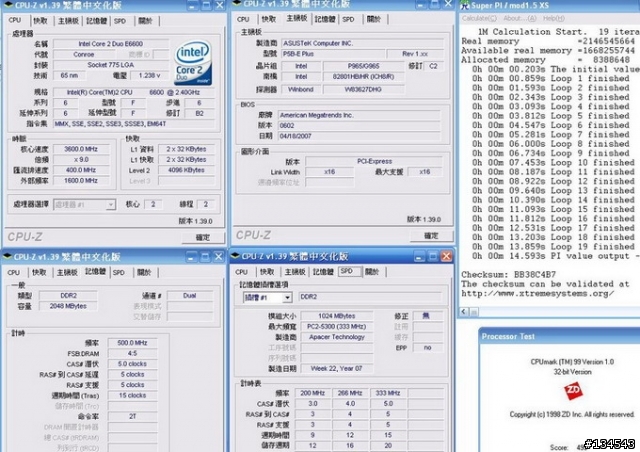This screenshot has height=452, width=640.
Task: Click the left scroll arrow in Super PI
Action: click(464, 312)
